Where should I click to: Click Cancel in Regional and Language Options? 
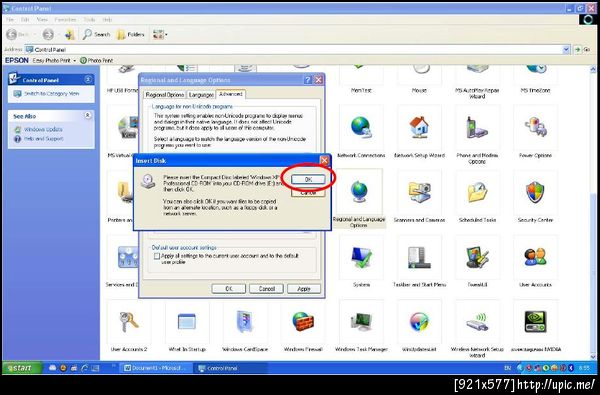[x=266, y=289]
